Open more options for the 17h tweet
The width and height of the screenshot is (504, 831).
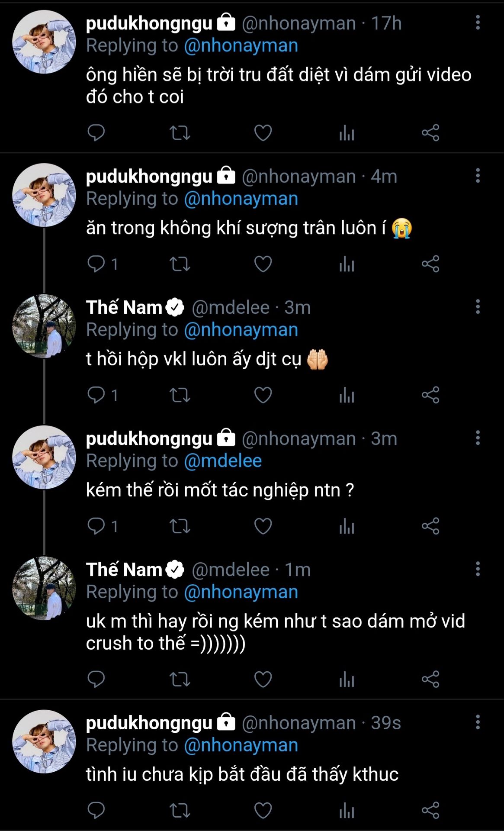(x=478, y=23)
